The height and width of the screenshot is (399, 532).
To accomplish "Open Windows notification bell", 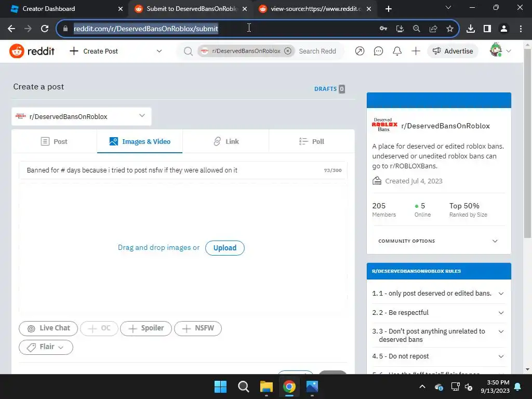I will (518, 387).
